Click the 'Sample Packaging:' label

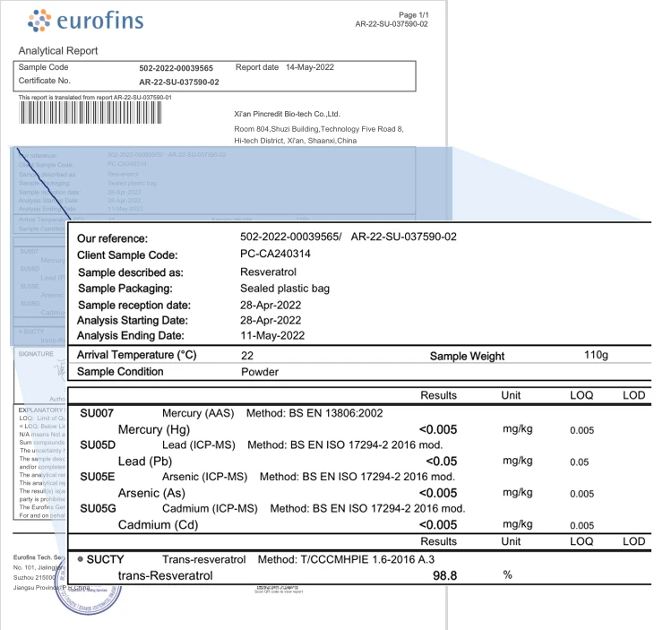[x=125, y=289]
